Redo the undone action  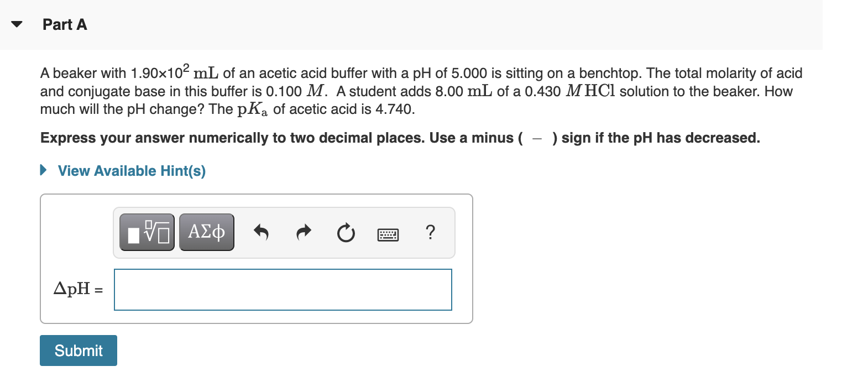point(303,232)
